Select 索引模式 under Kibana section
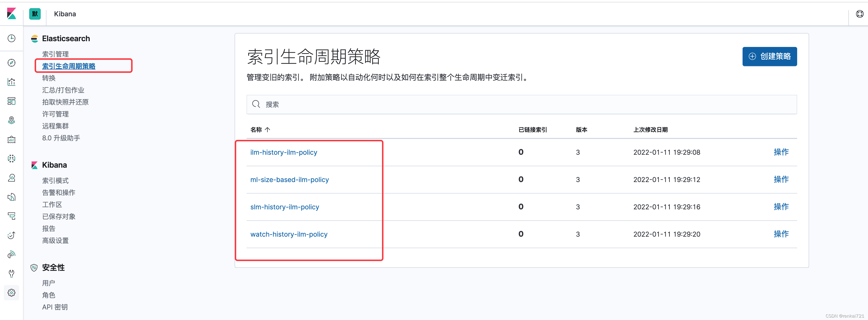Image resolution: width=868 pixels, height=320 pixels. coord(55,180)
